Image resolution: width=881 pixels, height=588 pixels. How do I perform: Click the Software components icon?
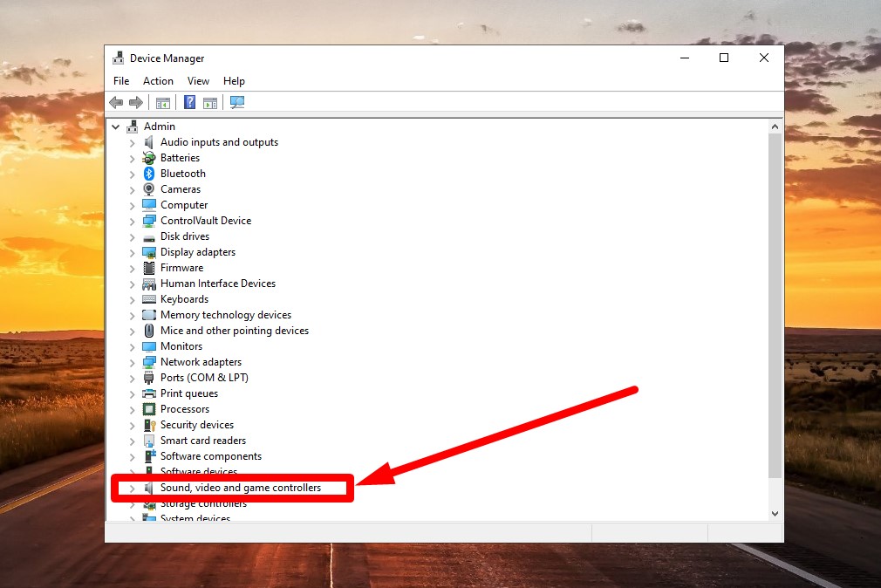(x=149, y=456)
